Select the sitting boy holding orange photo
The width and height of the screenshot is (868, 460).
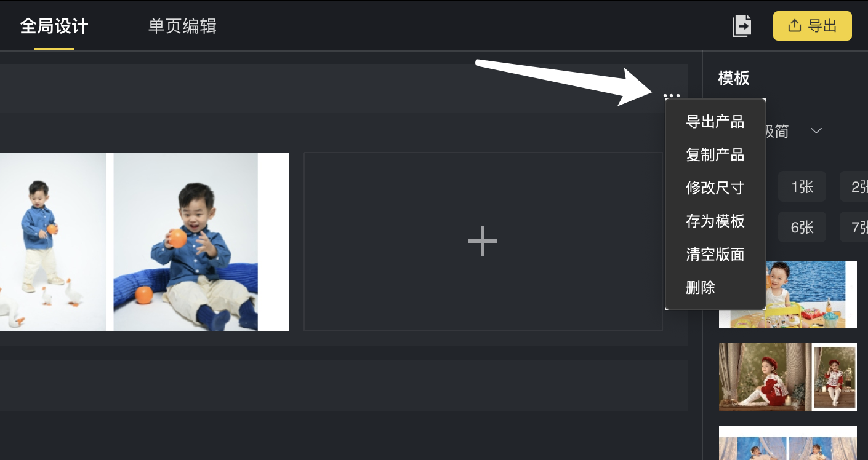tap(186, 242)
